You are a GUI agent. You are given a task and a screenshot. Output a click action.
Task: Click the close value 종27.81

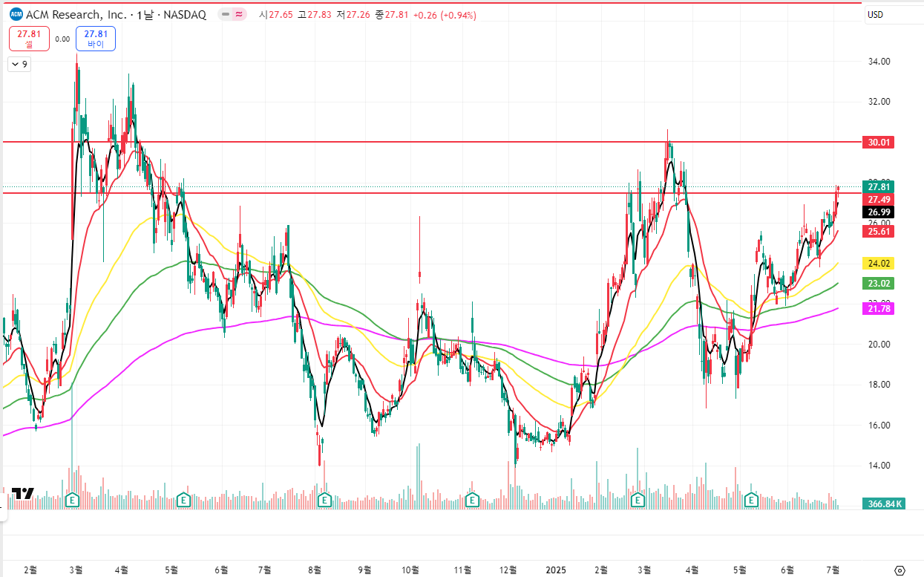point(391,14)
